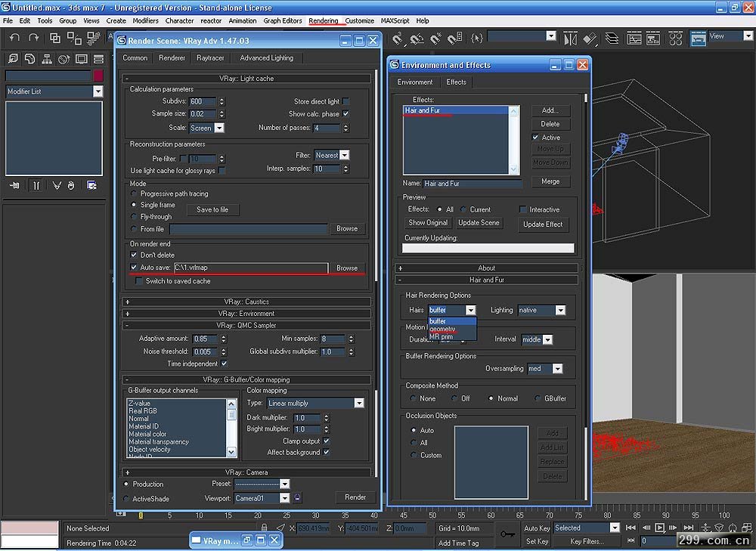Toggle the Percent Snap icon
This screenshot has height=551, width=756.
(x=436, y=38)
